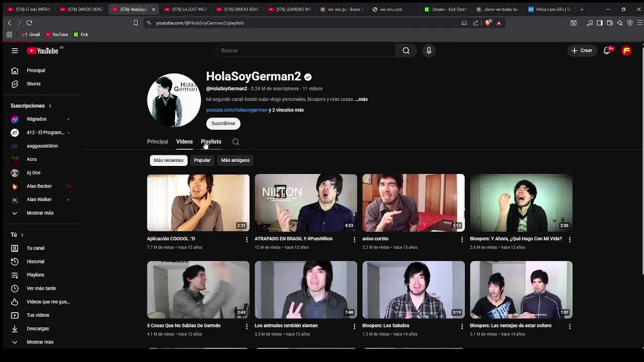644x362 pixels.
Task: Click the Brave Shields lion icon
Action: click(488, 23)
